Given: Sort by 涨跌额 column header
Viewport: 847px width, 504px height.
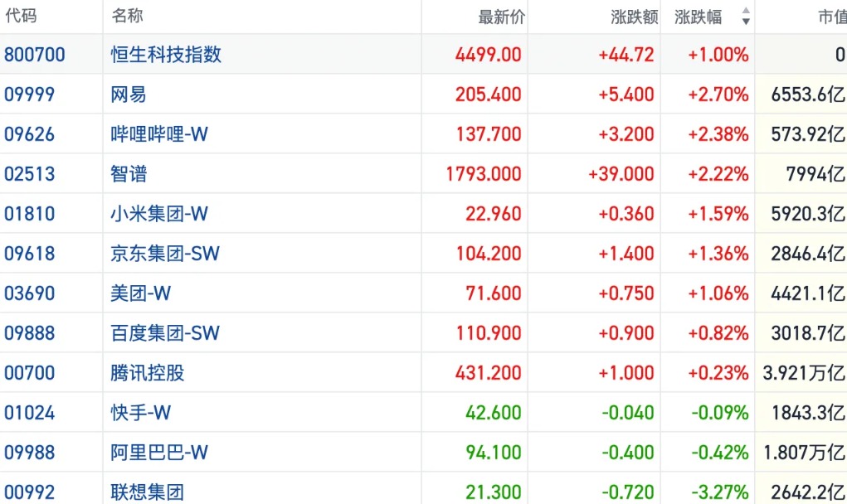Looking at the screenshot, I should (x=634, y=17).
